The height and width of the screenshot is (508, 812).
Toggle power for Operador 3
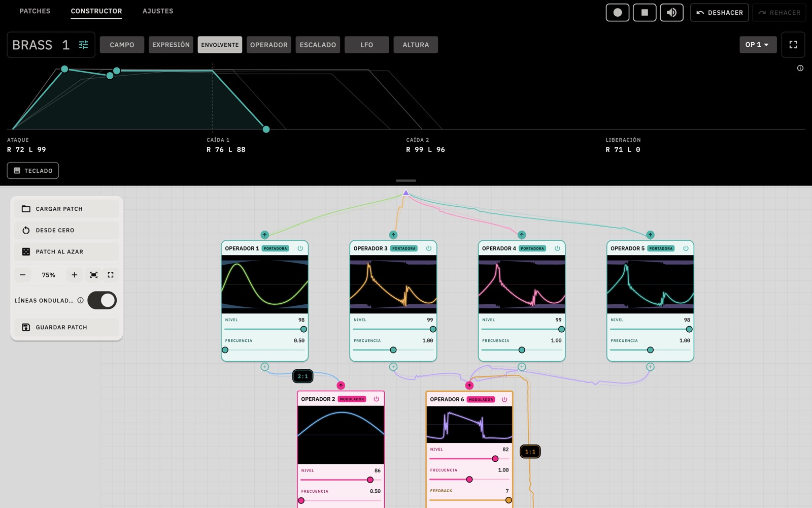coord(429,248)
